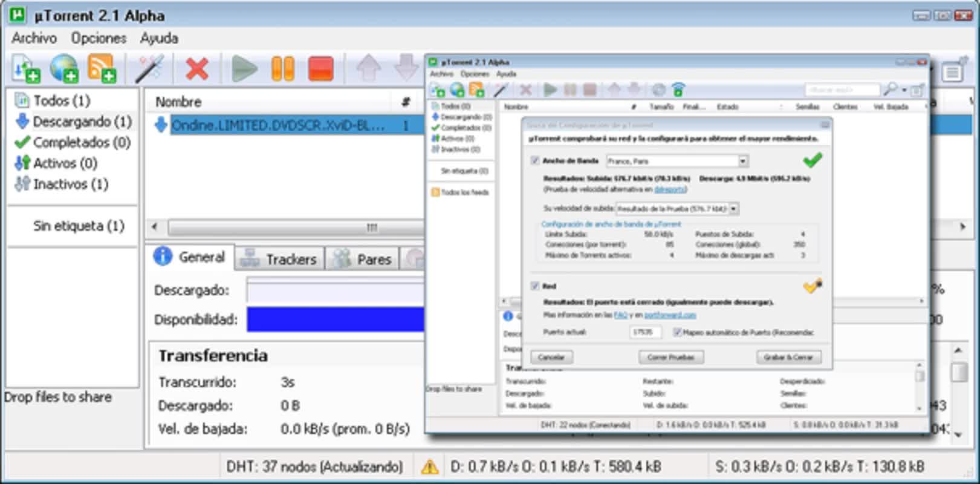Screen dimensions: 980x484
Task: Open FAQ link in setup dialog
Action: coord(620,315)
